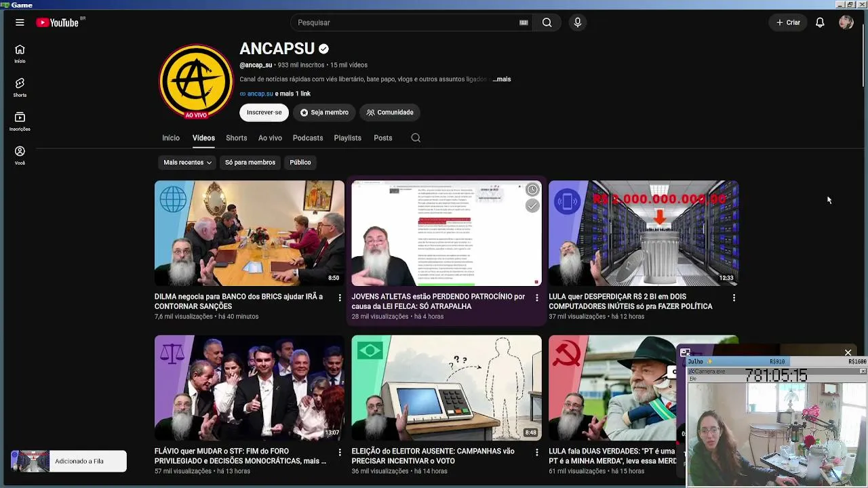Click the magnifier search button in top bar
Viewport: 868px width, 488px height.
(x=547, y=22)
